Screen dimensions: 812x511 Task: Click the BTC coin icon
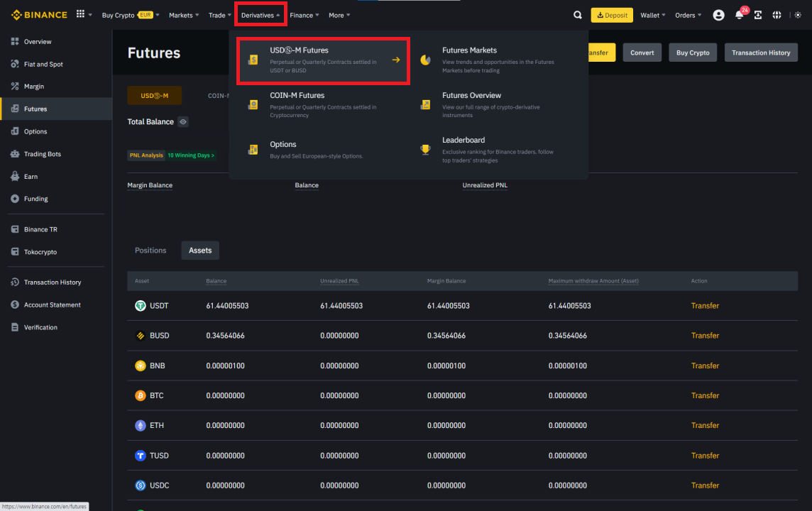point(141,395)
